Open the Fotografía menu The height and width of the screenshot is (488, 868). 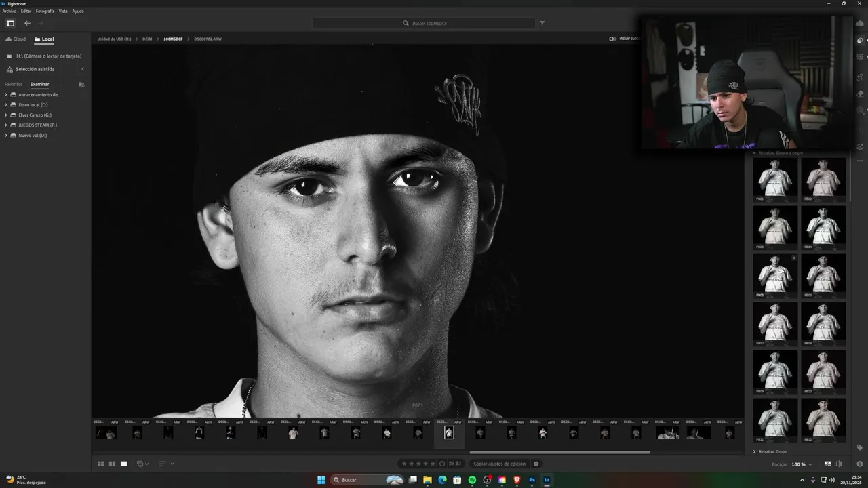click(45, 11)
